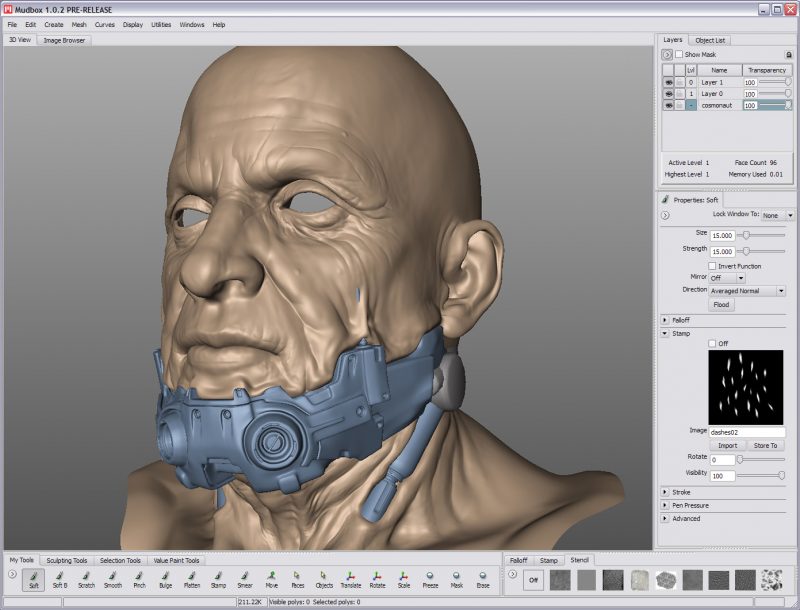Viewport: 800px width, 610px height.
Task: Select the Erase tool
Action: (483, 578)
